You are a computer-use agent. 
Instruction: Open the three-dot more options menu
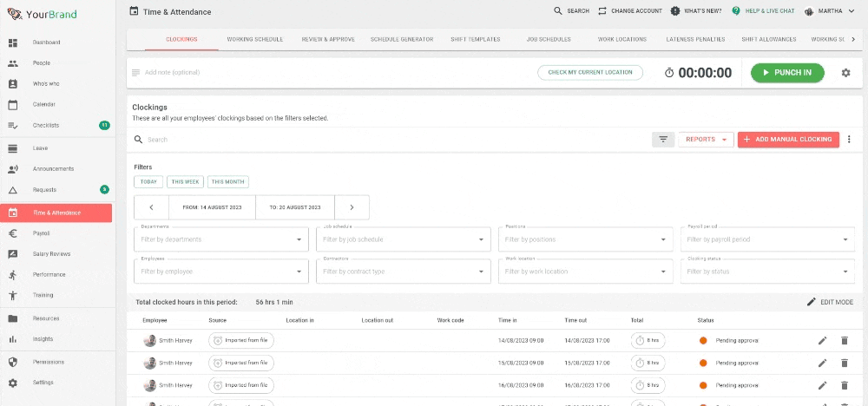click(x=849, y=139)
